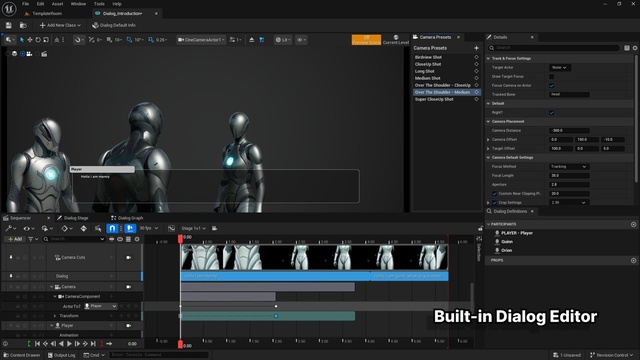This screenshot has height=360, width=640.
Task: Open the sequencer curve editor icon
Action: click(x=171, y=228)
